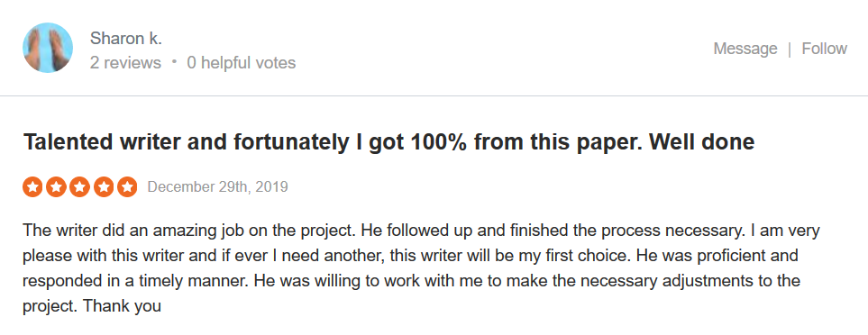
Task: Click the 0 helpful votes count
Action: pos(242,63)
